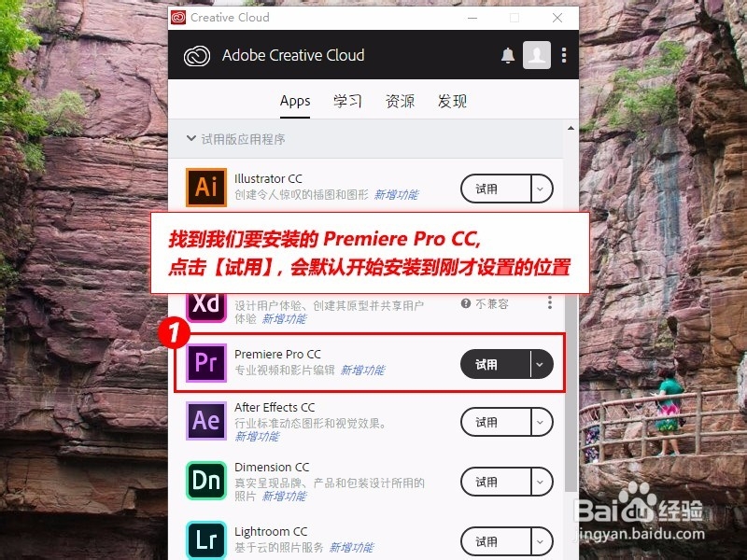
Task: Expand the dropdown next to Illustrator 试用
Action: pos(539,188)
